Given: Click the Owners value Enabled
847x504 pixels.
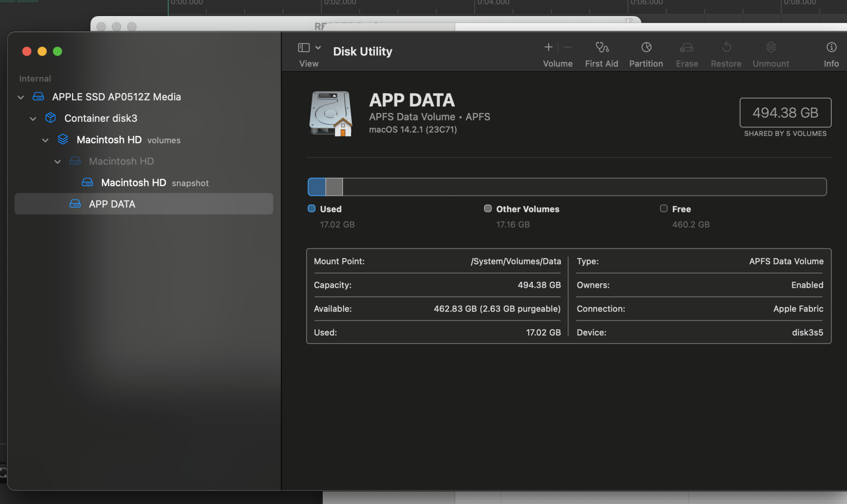Looking at the screenshot, I should point(807,285).
